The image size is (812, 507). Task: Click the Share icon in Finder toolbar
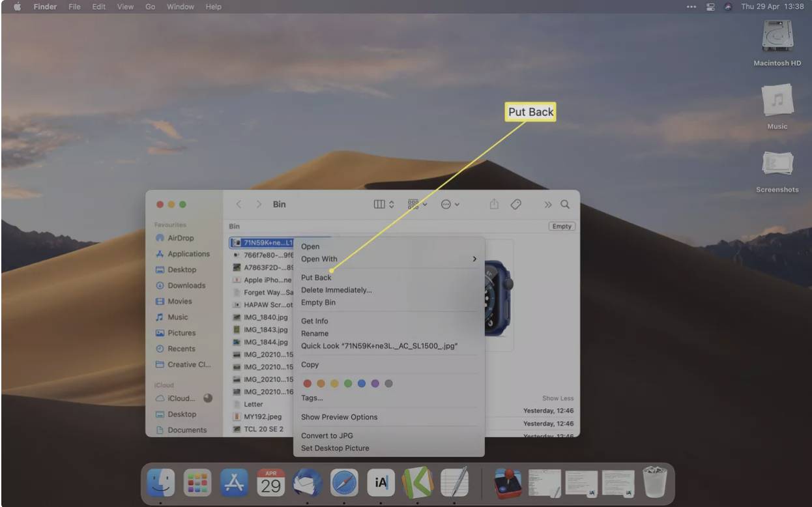tap(494, 204)
